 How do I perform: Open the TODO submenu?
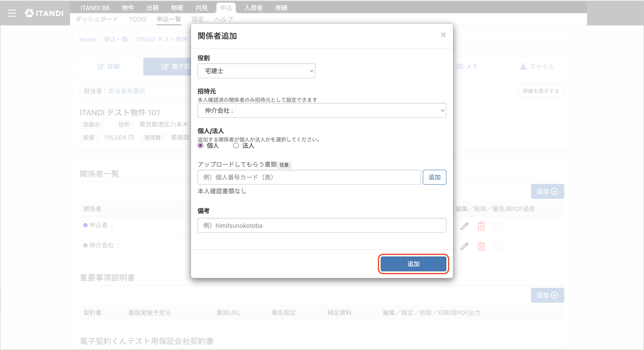(x=137, y=19)
